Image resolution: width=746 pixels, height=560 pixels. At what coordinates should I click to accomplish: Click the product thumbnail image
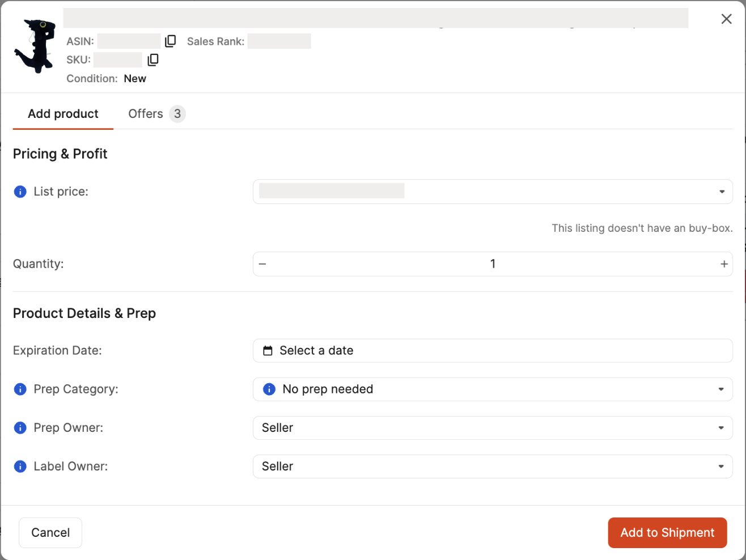tap(35, 46)
